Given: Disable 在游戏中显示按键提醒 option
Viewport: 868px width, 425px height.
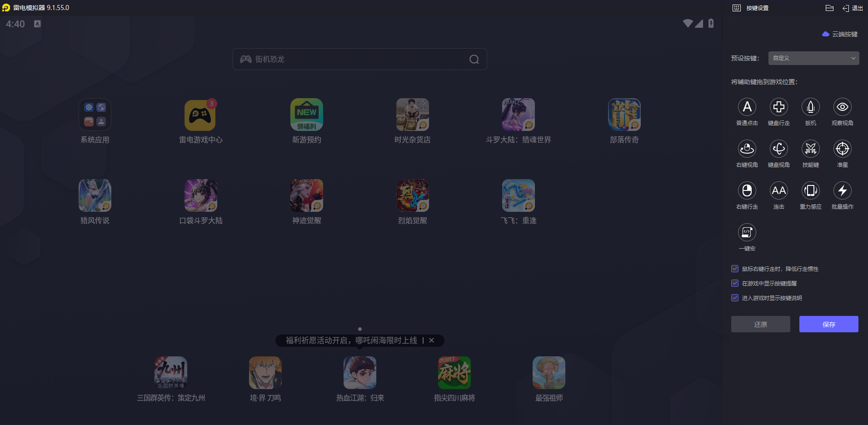Looking at the screenshot, I should tap(735, 283).
